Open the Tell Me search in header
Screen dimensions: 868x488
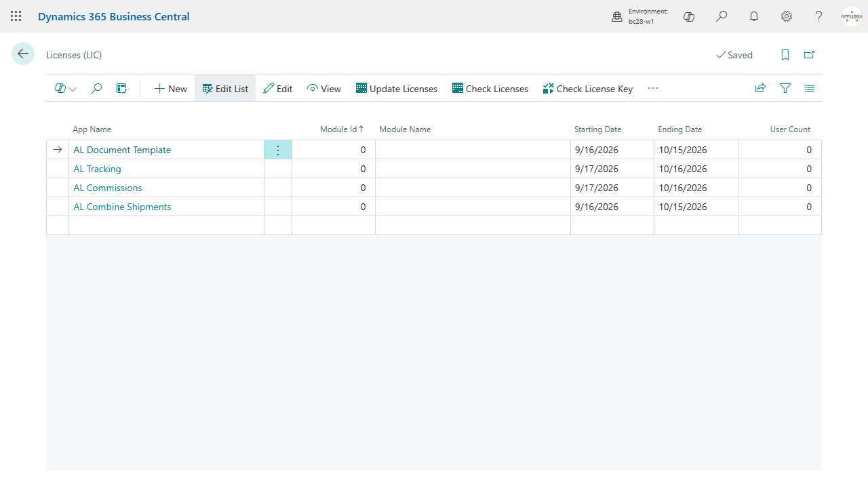coord(722,16)
